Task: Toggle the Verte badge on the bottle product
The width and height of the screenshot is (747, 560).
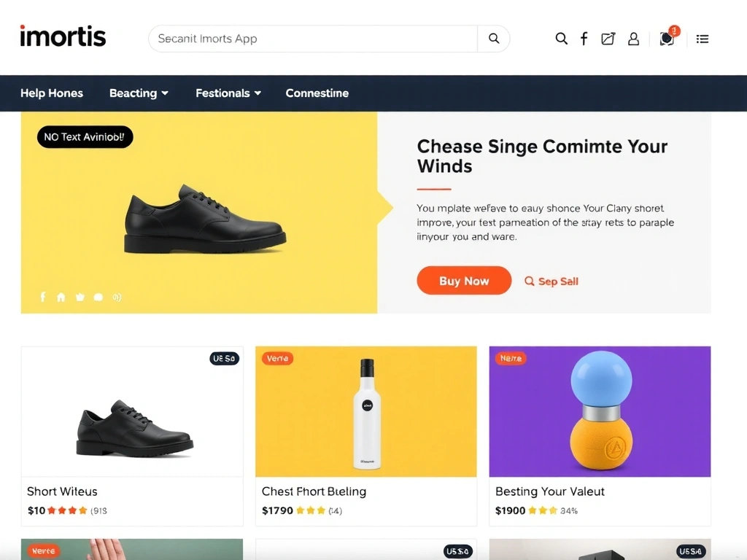Action: click(277, 358)
